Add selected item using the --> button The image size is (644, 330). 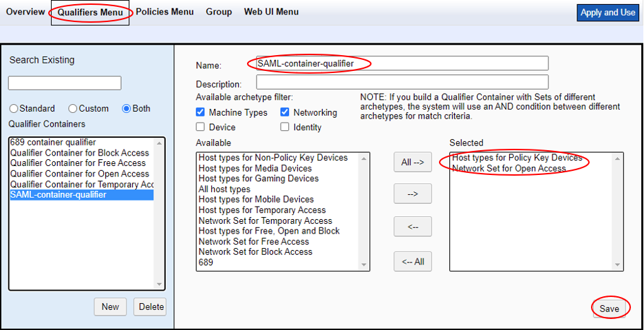[x=412, y=194]
